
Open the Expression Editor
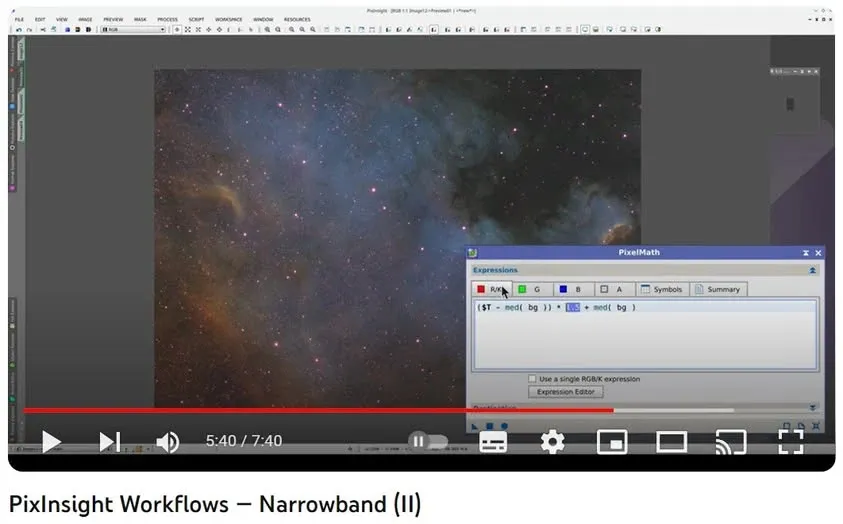566,392
